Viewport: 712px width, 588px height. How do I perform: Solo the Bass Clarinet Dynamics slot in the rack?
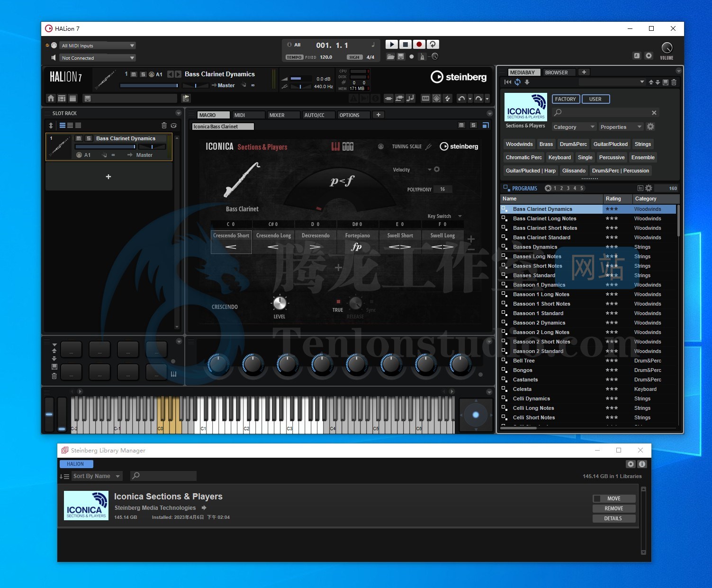point(89,138)
